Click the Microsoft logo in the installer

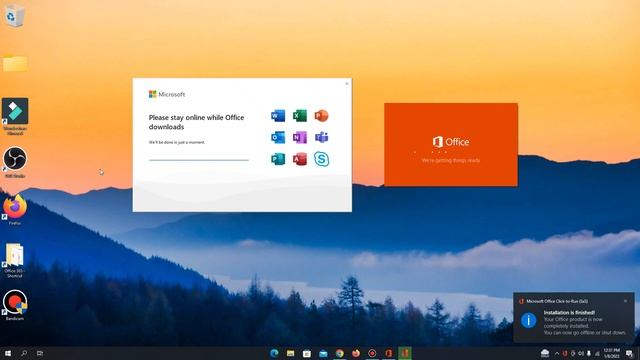(x=167, y=94)
